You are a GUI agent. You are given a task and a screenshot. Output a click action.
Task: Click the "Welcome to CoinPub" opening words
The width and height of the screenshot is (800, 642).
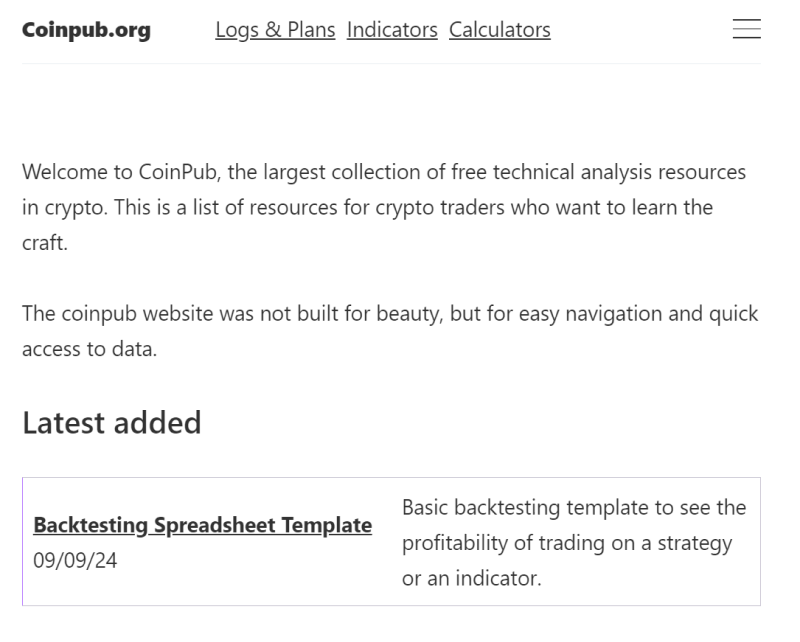(120, 172)
